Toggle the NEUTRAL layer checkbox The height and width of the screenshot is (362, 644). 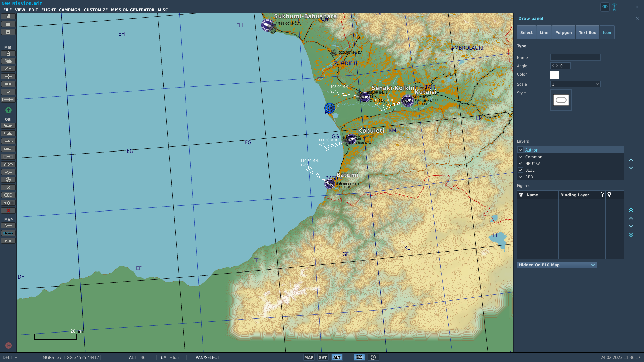521,163
